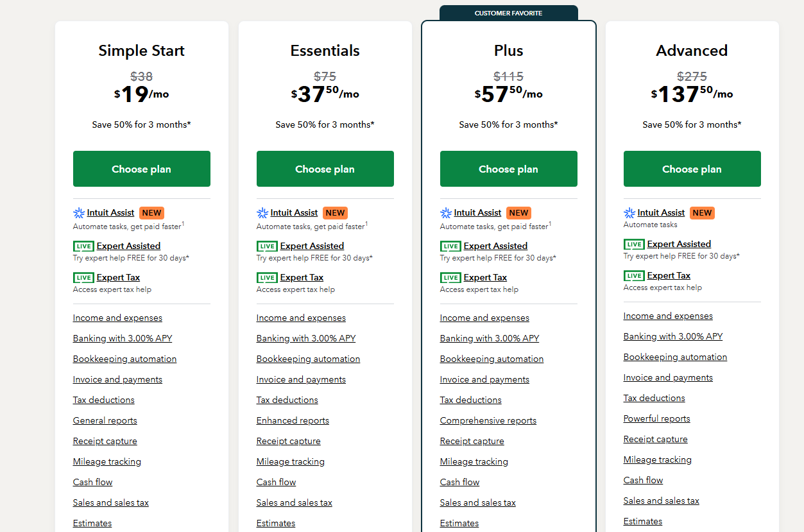Click Comprehensive reports under Plus
This screenshot has height=532, width=804.
click(x=488, y=420)
